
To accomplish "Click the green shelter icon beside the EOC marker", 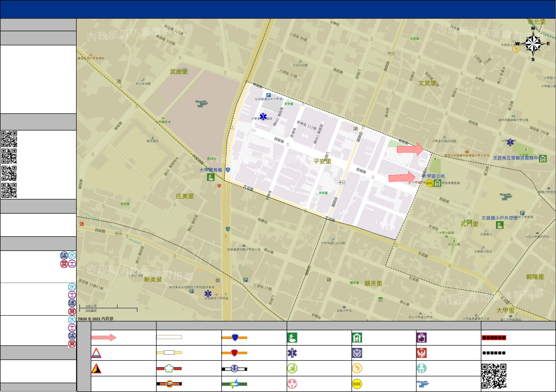I will coord(437,183).
